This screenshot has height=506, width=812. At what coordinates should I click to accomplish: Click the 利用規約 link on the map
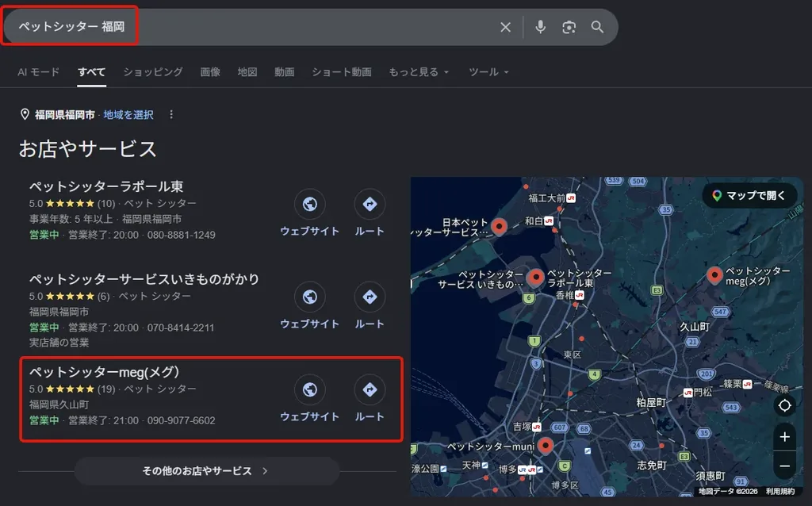pyautogui.click(x=780, y=491)
